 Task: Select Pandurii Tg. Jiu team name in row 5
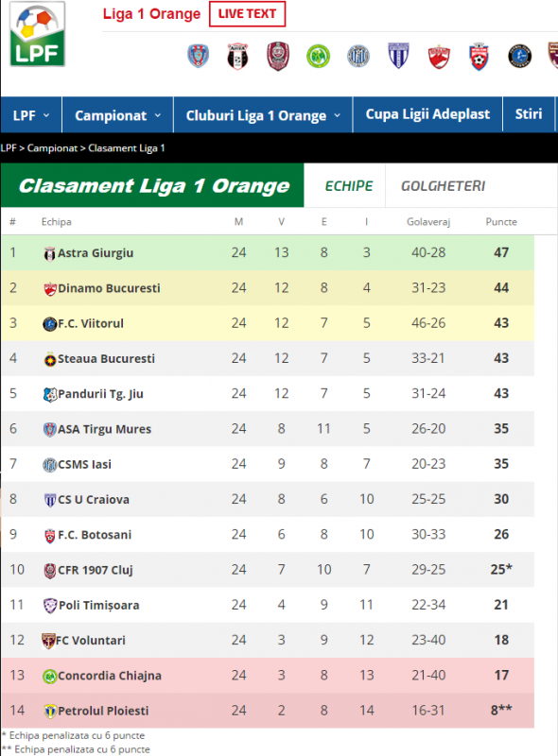click(103, 394)
